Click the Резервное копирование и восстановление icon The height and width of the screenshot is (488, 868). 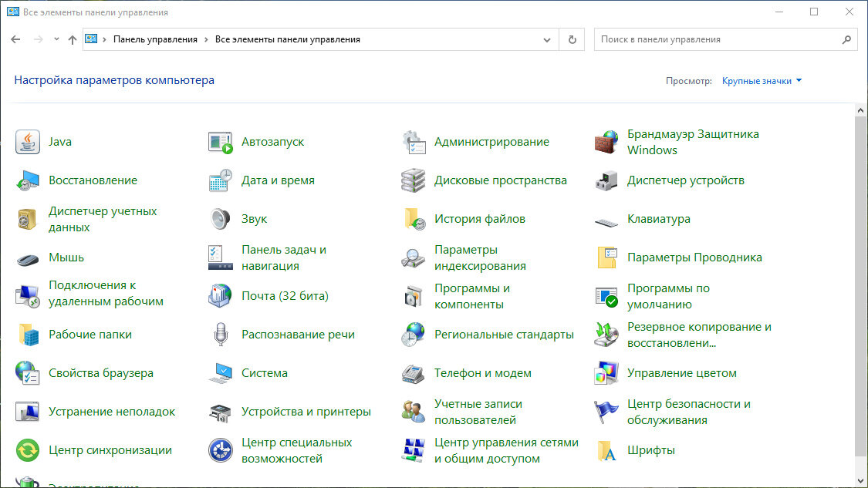tap(606, 335)
